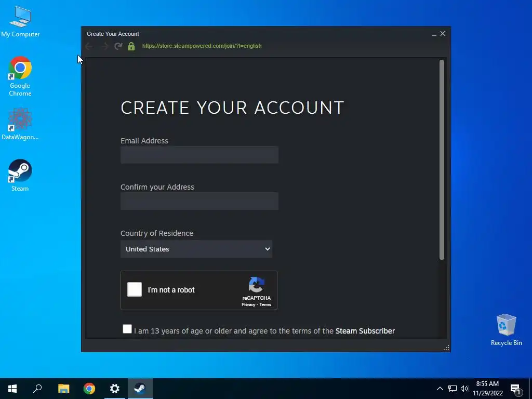Click the Create Your Account title bar text

click(x=113, y=34)
